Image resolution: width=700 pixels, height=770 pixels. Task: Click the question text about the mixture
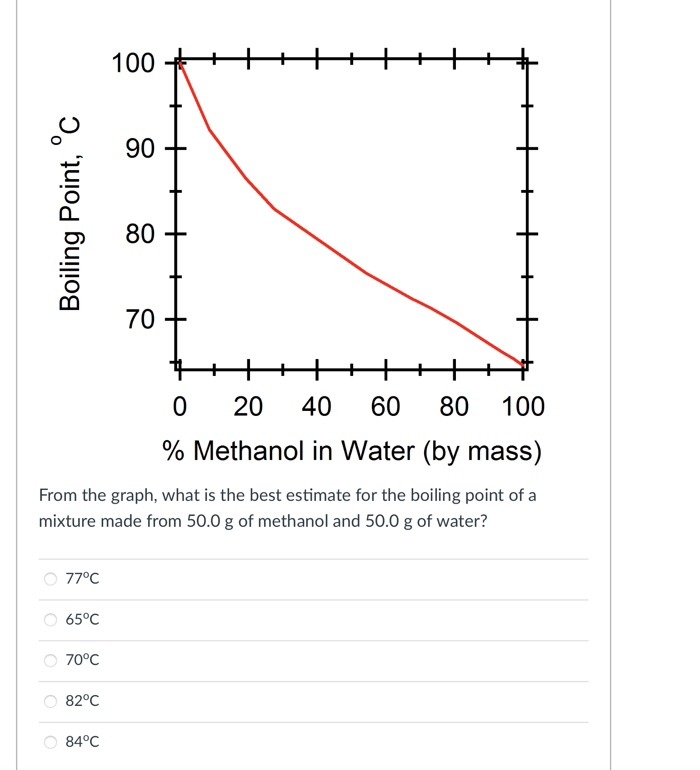[286, 508]
